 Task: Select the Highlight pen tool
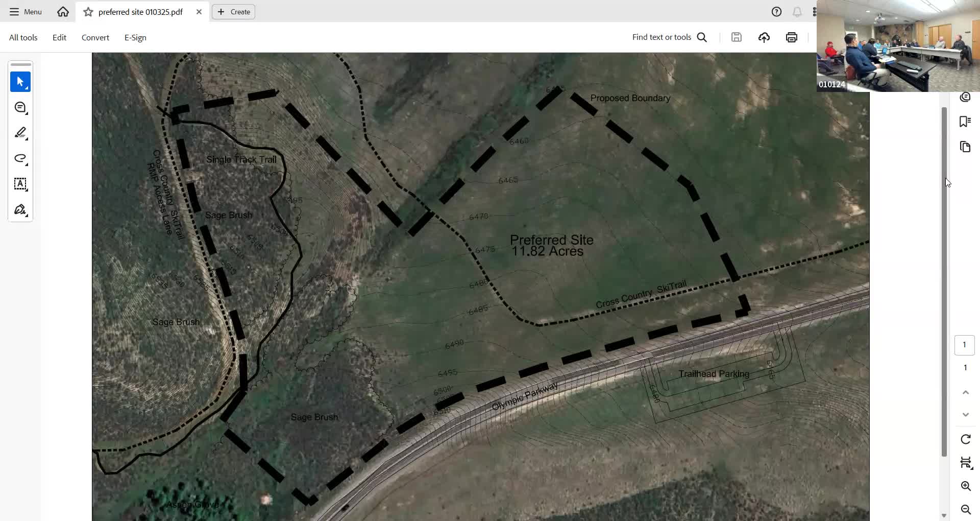tap(20, 133)
